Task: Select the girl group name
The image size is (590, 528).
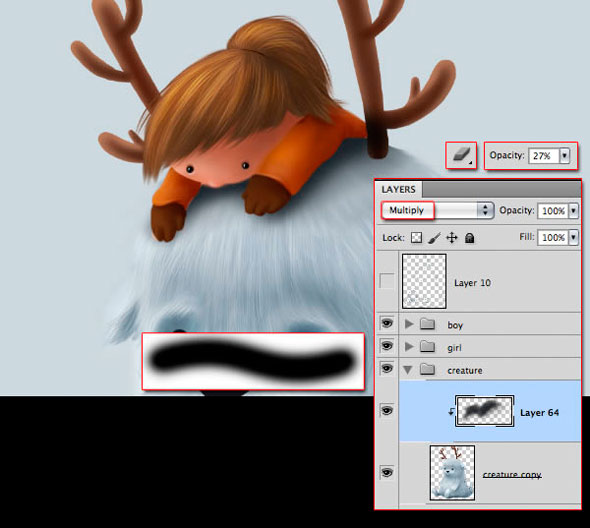Action: [x=454, y=348]
